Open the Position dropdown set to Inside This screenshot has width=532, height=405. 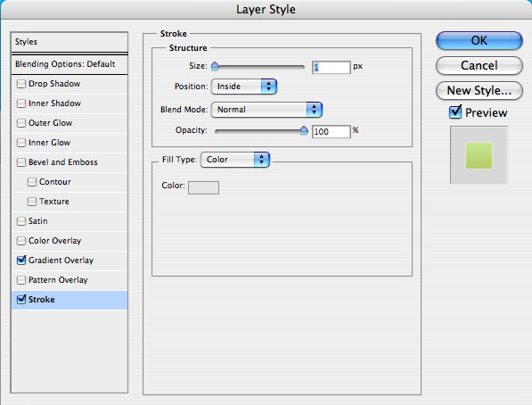[x=244, y=87]
